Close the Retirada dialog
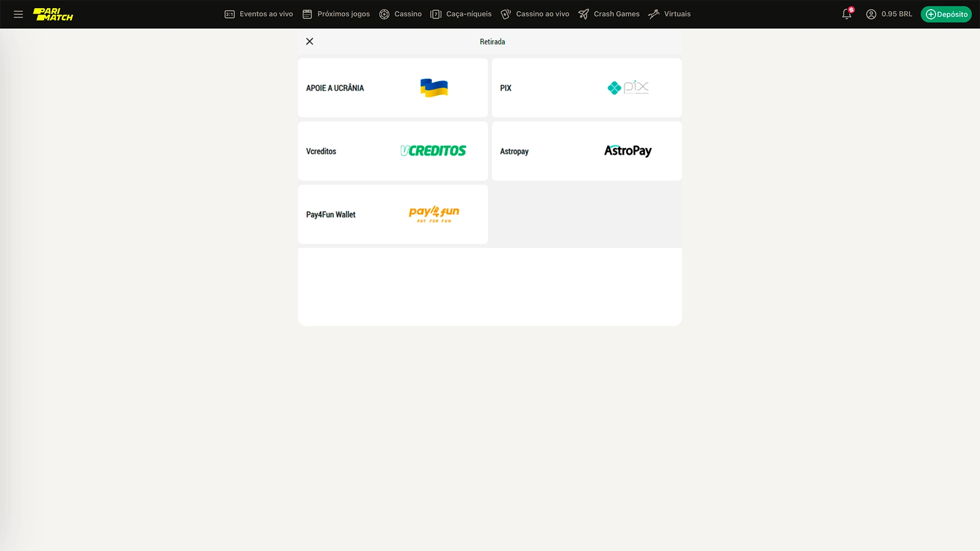980x551 pixels. point(310,41)
